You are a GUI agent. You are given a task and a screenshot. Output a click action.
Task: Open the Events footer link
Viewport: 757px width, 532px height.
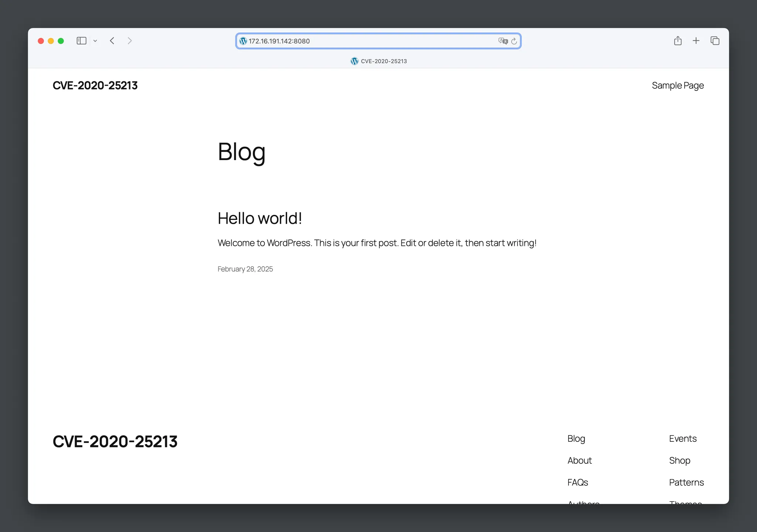pos(682,439)
